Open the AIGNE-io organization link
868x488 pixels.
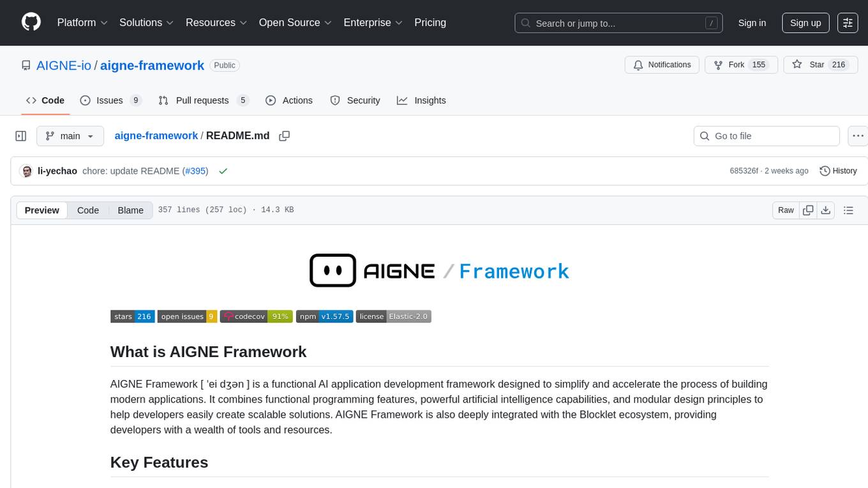(x=64, y=65)
